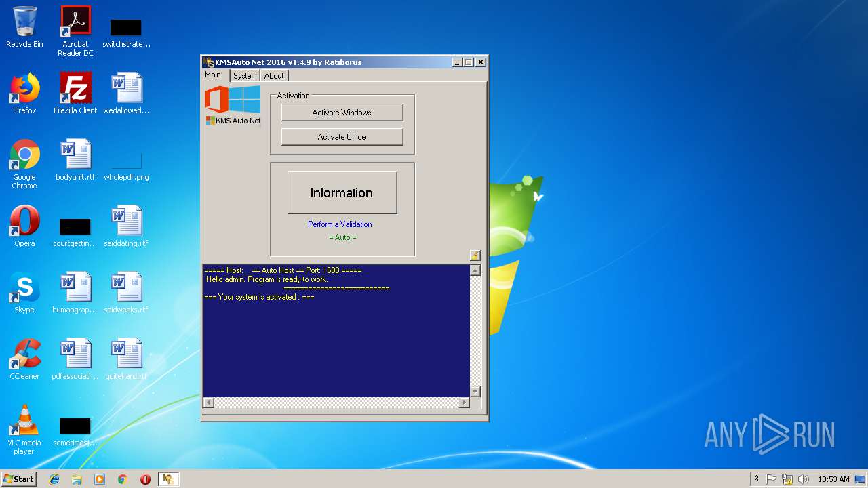Switch to the Main tab

213,75
